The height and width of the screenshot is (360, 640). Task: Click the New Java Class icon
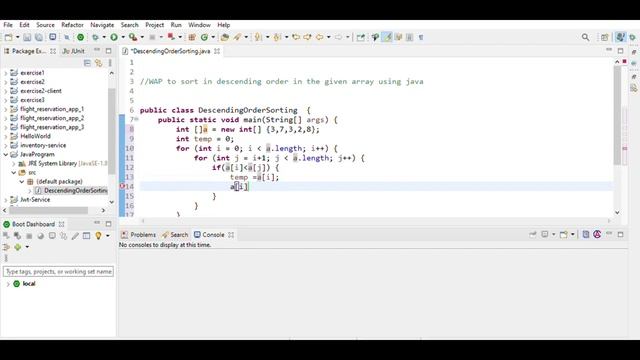204,37
